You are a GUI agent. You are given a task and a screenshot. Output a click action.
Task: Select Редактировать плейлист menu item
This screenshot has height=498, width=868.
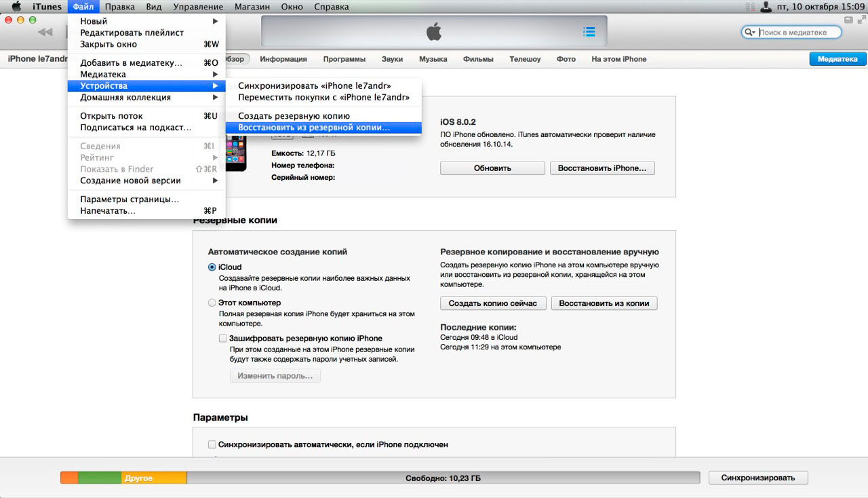tap(146, 33)
